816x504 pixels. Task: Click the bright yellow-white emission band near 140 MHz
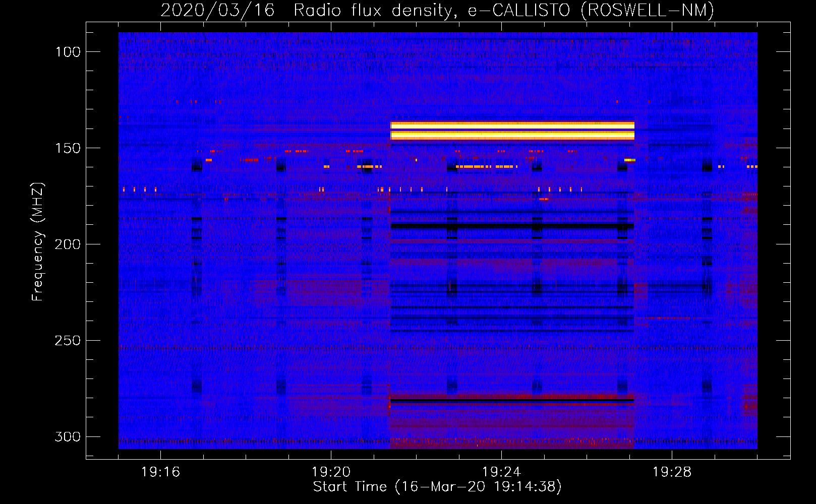(512, 131)
